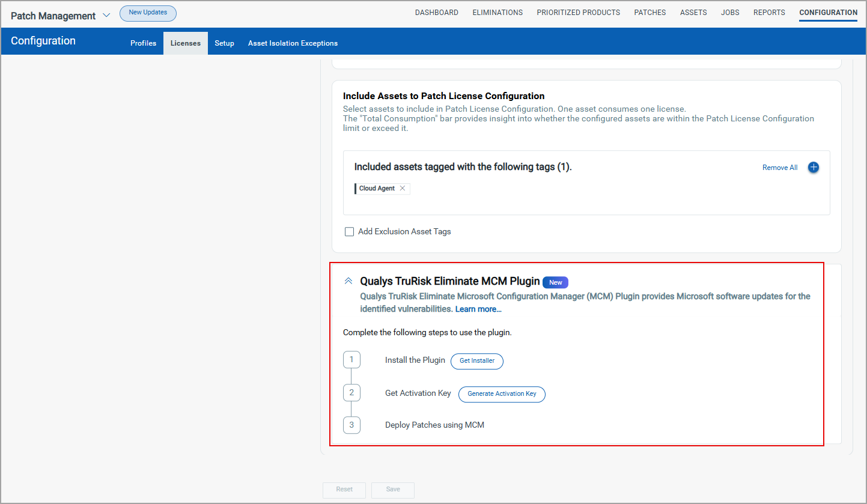This screenshot has height=504, width=867.
Task: Click the blue plus add-tags icon
Action: tap(814, 167)
